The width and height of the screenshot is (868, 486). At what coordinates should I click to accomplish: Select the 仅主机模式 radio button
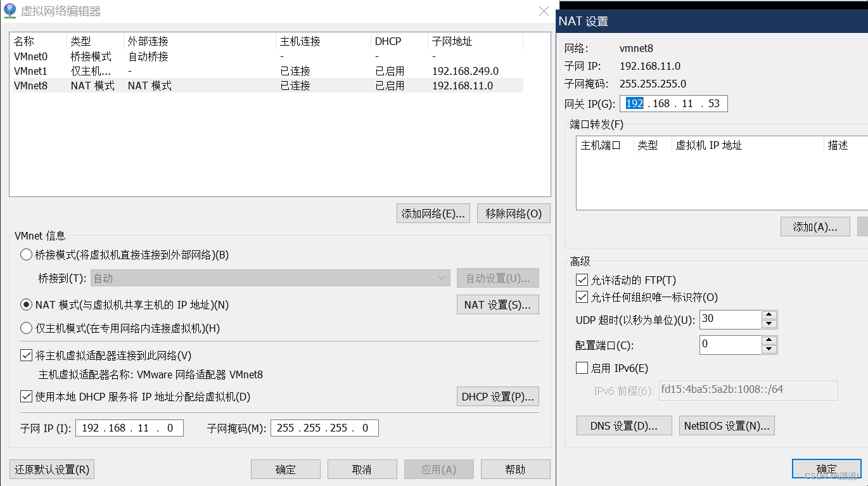click(26, 328)
